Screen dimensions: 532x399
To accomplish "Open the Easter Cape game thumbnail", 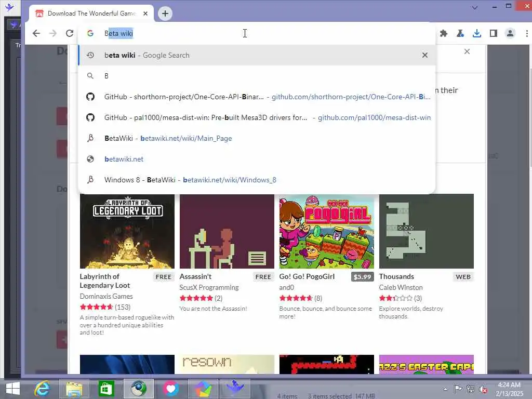I will pos(426,364).
